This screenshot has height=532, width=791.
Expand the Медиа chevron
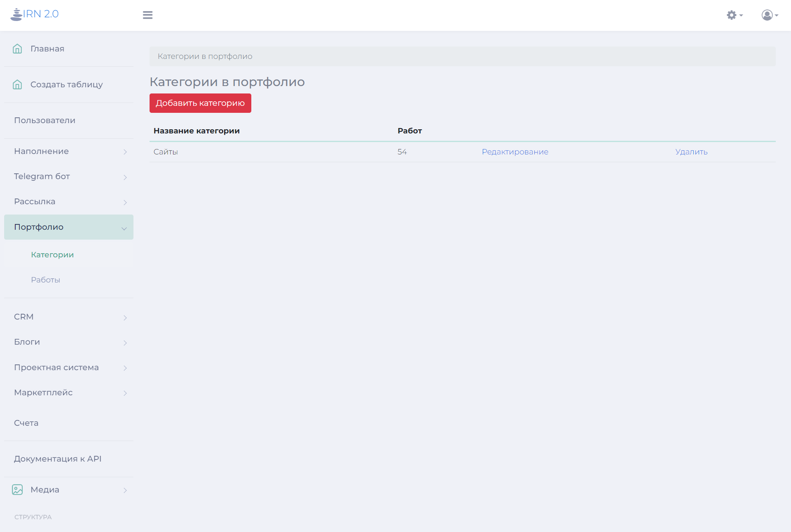click(x=125, y=490)
